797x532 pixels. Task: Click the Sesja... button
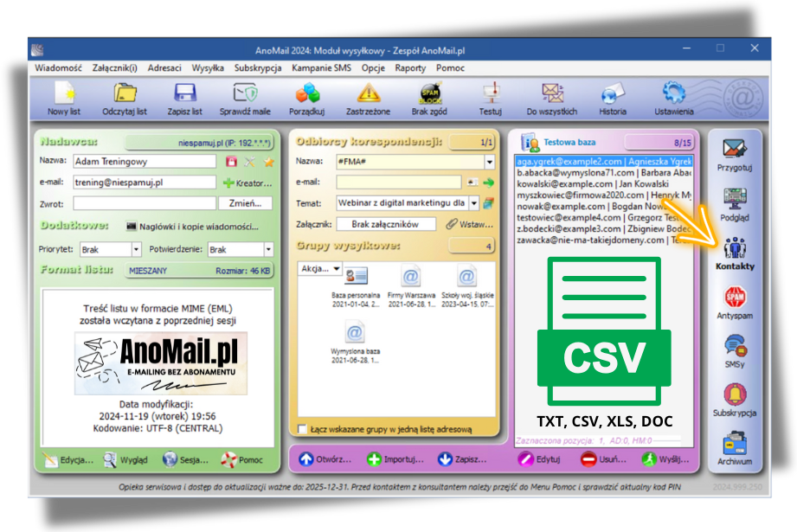click(185, 460)
